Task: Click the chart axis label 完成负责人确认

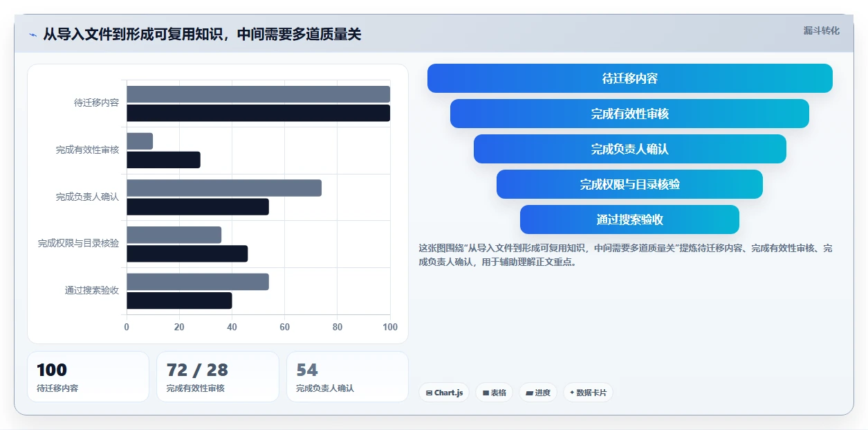Action: click(x=87, y=197)
